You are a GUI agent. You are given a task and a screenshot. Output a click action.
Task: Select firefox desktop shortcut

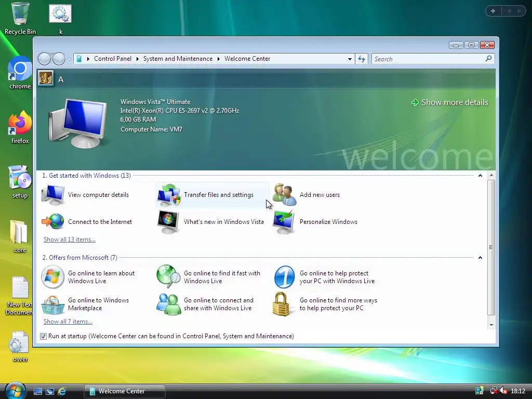click(20, 127)
